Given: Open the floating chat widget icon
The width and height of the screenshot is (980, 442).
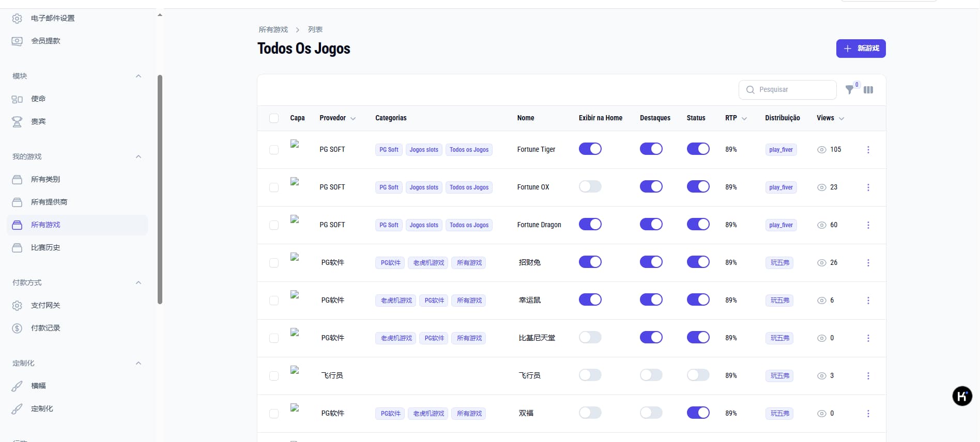Looking at the screenshot, I should click(962, 396).
